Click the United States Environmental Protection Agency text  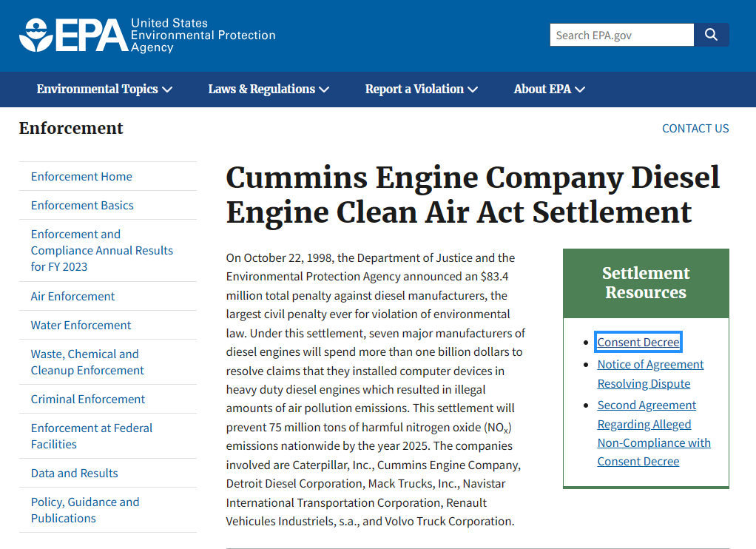click(x=203, y=36)
